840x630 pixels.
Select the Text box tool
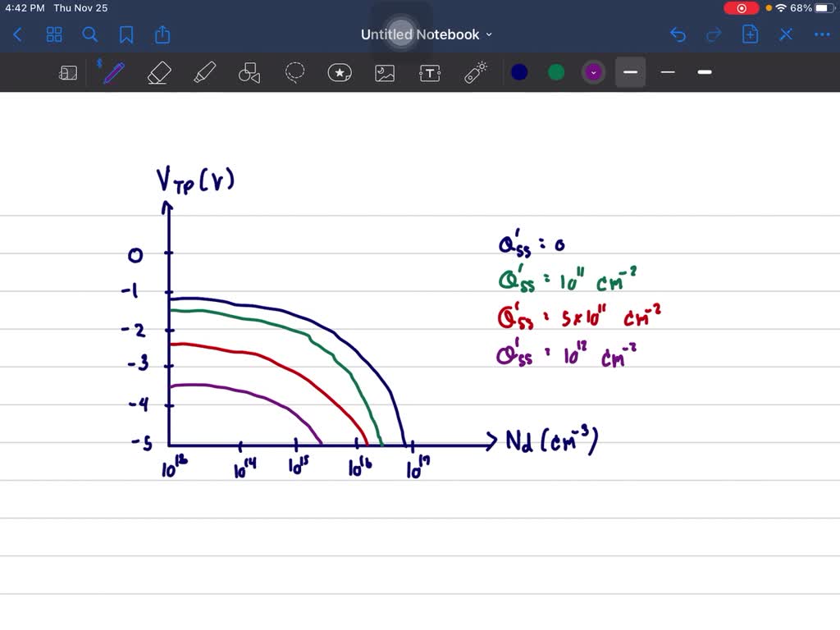(429, 72)
